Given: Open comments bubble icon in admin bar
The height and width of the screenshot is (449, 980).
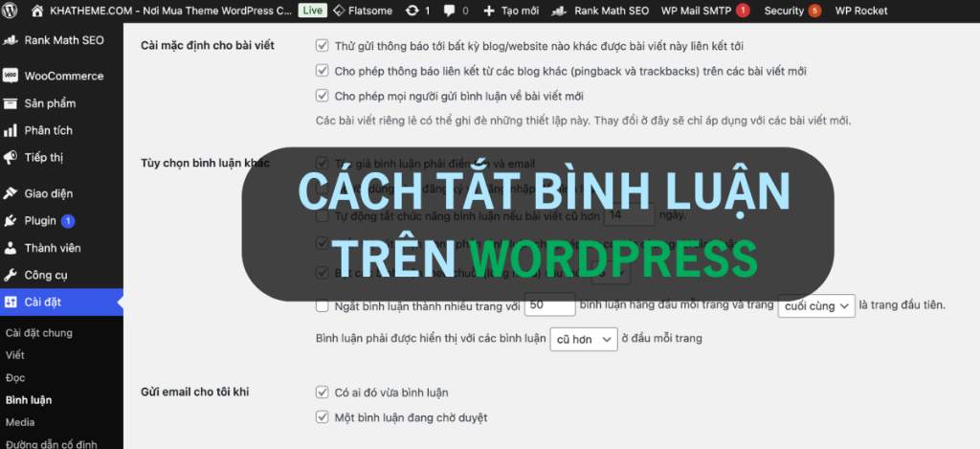Looking at the screenshot, I should tap(450, 11).
